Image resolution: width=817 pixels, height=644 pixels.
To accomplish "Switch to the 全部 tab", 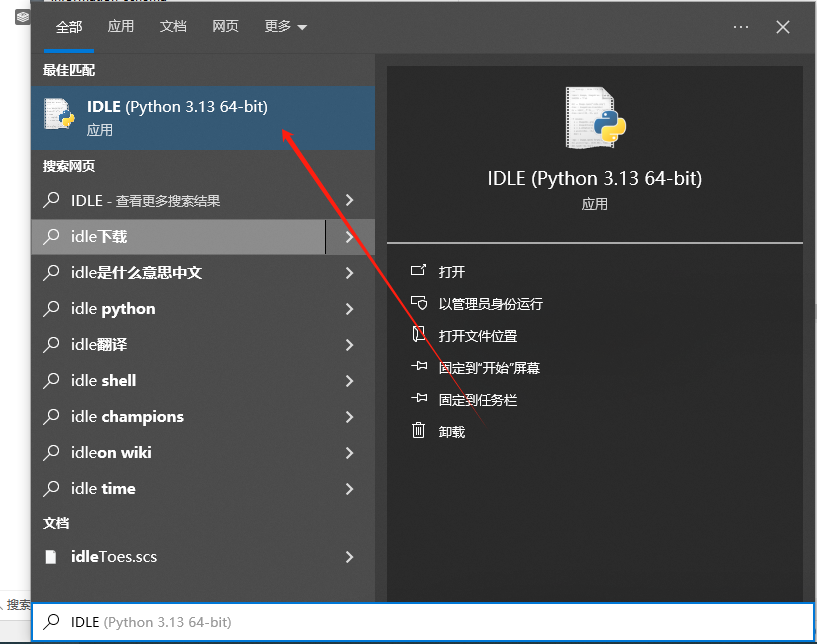I will click(69, 27).
